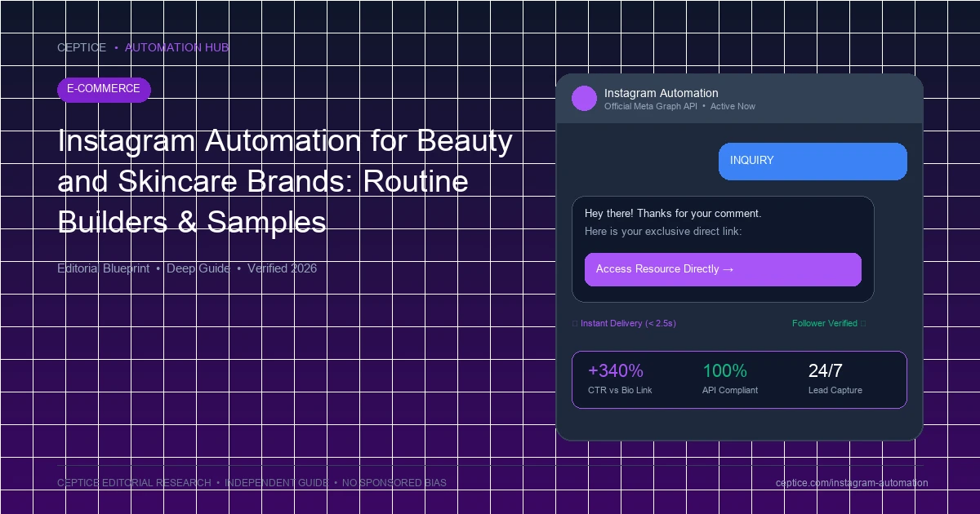Click the +340% statistic value
Image resolution: width=980 pixels, height=514 pixels.
[616, 371]
